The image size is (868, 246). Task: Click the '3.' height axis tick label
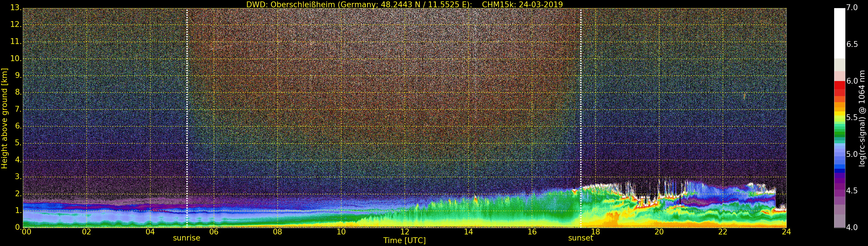pyautogui.click(x=18, y=177)
